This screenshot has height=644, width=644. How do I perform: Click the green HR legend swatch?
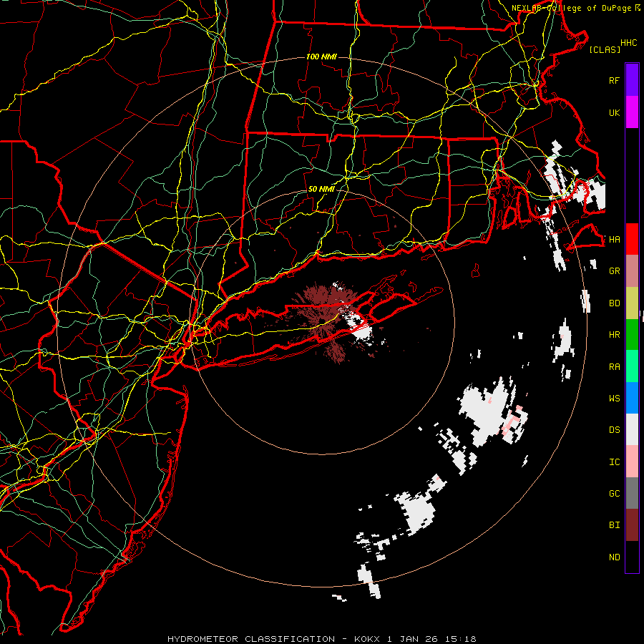pos(632,335)
